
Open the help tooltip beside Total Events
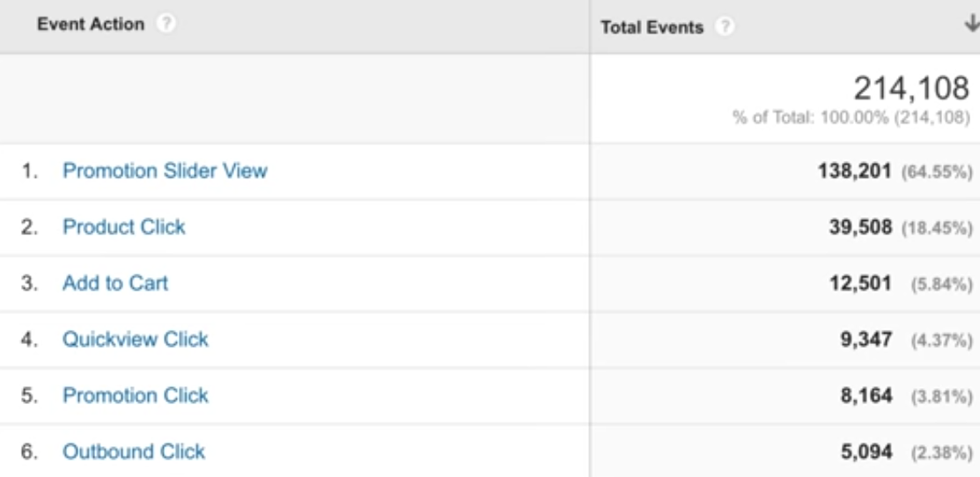(x=725, y=27)
